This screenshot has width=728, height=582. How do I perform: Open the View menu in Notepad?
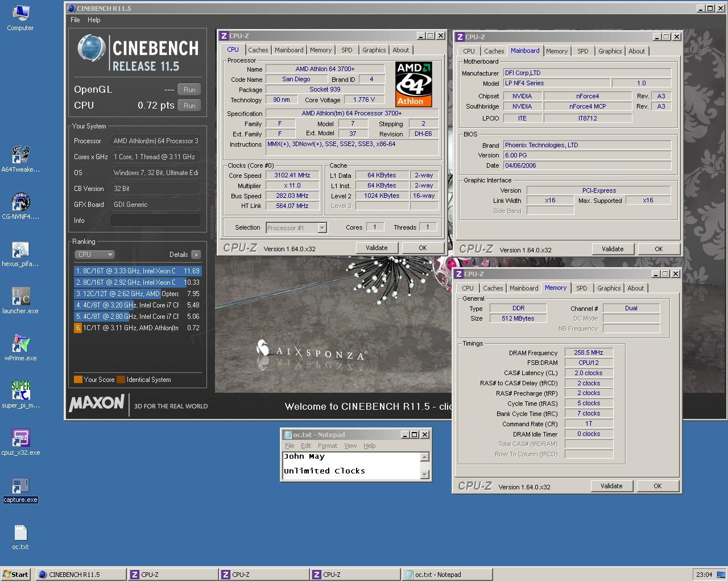click(350, 446)
